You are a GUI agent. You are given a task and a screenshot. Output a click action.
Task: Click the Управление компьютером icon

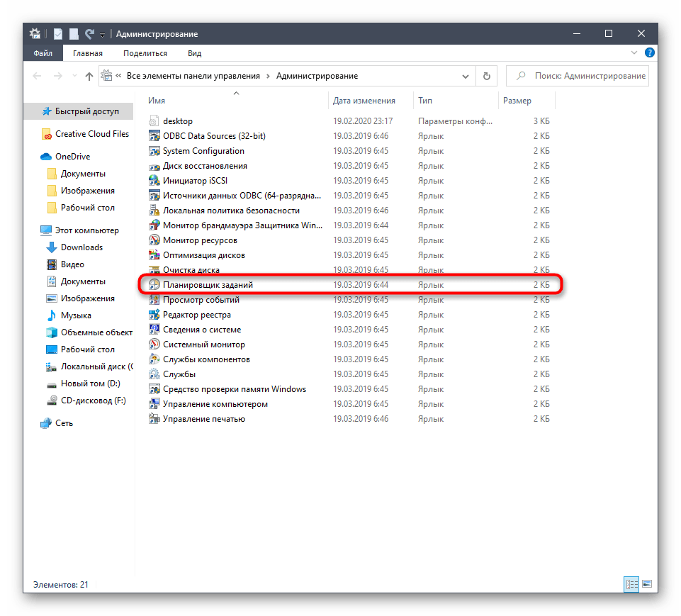coord(154,404)
